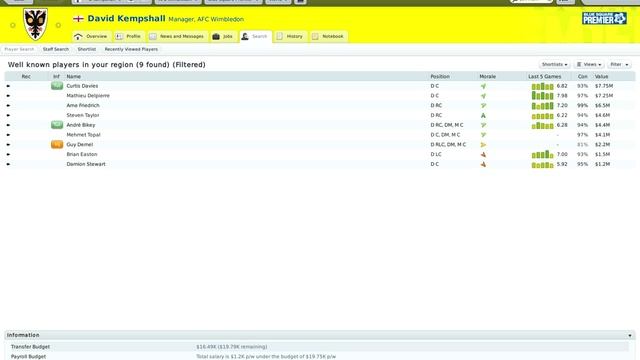Open player Brian Easton
Screen dimensions: 640x360
point(82,155)
